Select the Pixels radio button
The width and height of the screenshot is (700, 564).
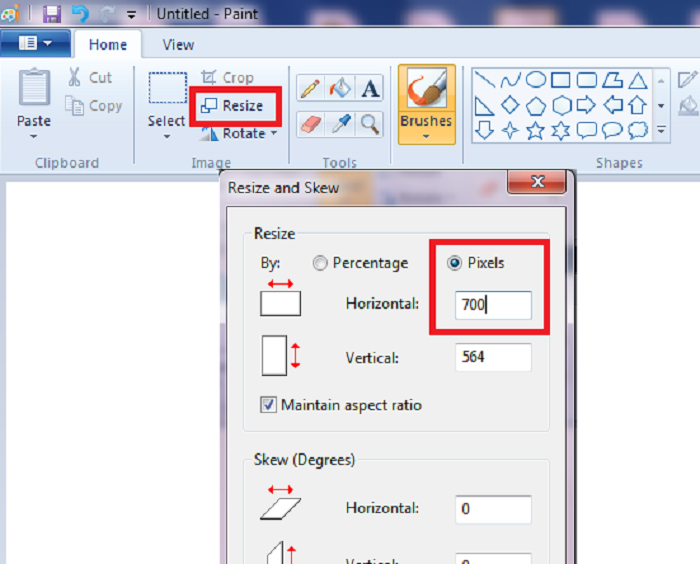tap(455, 263)
